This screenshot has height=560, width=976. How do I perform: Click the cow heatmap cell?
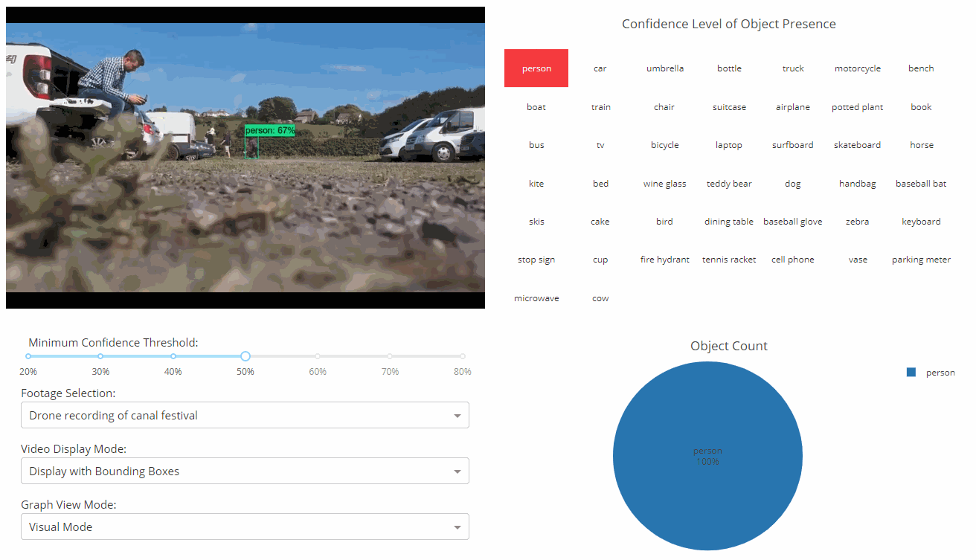tap(600, 298)
